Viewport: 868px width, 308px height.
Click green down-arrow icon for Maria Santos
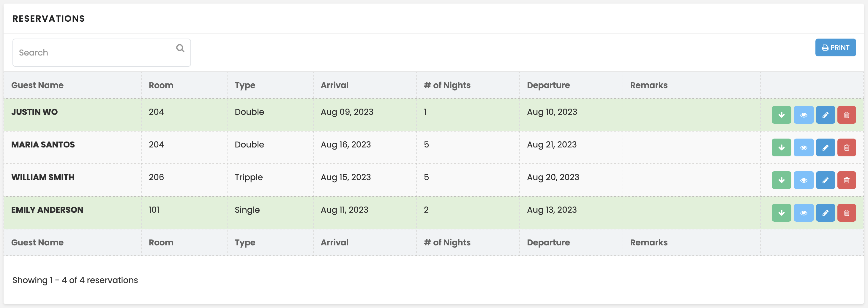point(781,147)
